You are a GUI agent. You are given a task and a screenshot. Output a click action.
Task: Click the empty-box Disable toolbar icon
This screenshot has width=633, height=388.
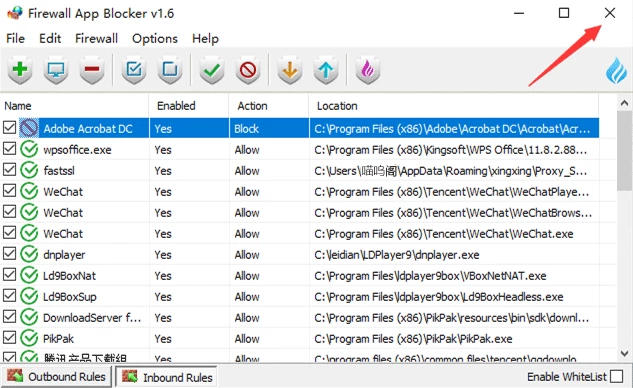(170, 70)
